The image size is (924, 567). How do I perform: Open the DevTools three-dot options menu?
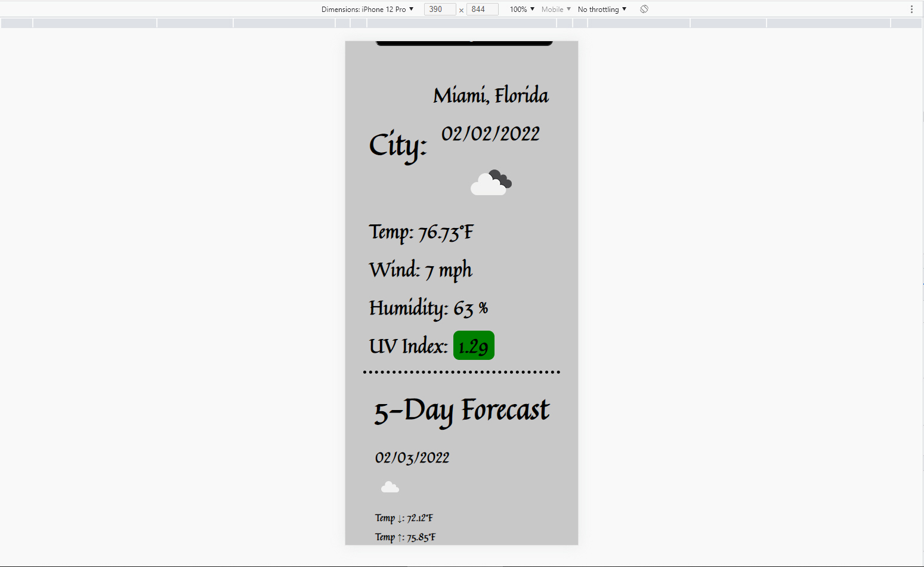point(911,9)
